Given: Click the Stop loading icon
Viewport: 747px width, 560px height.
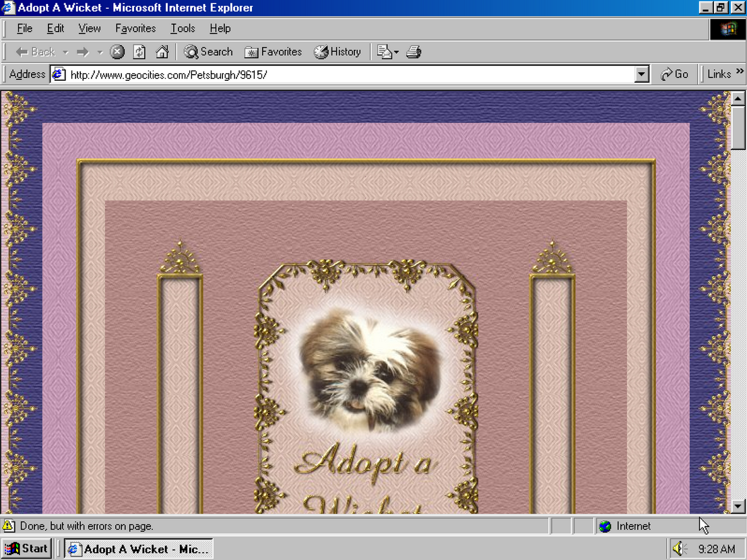Looking at the screenshot, I should pyautogui.click(x=117, y=52).
